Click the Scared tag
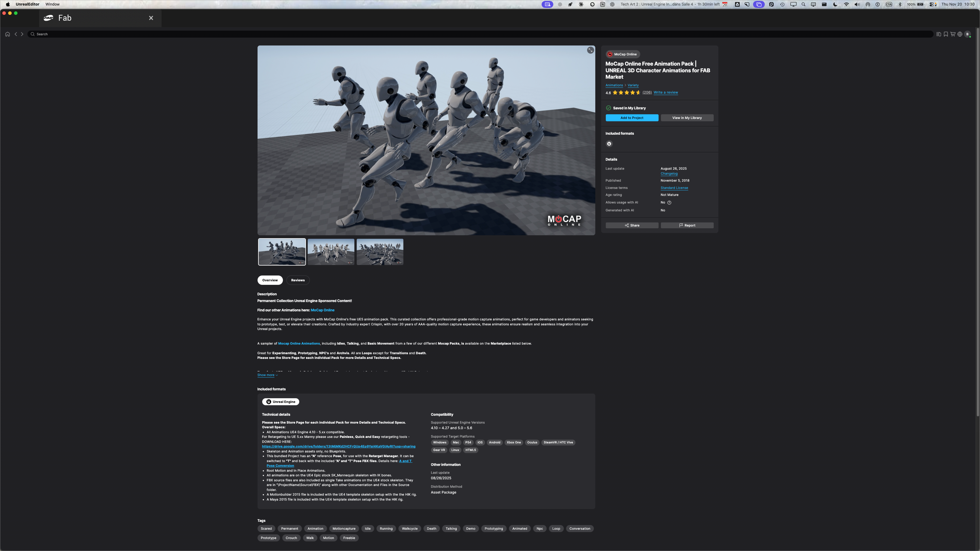Screen dimensions: 980x551 point(266,529)
